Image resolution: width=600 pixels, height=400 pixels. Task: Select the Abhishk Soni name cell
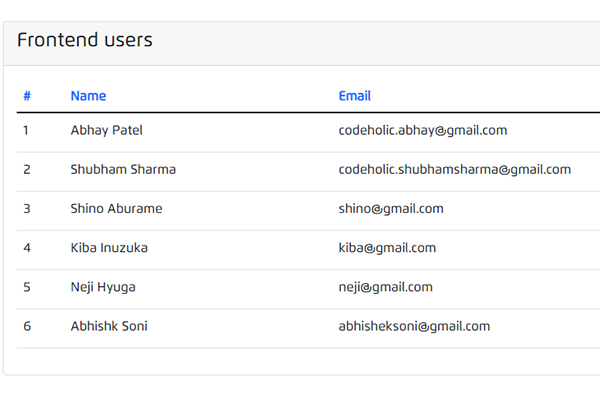pos(109,326)
